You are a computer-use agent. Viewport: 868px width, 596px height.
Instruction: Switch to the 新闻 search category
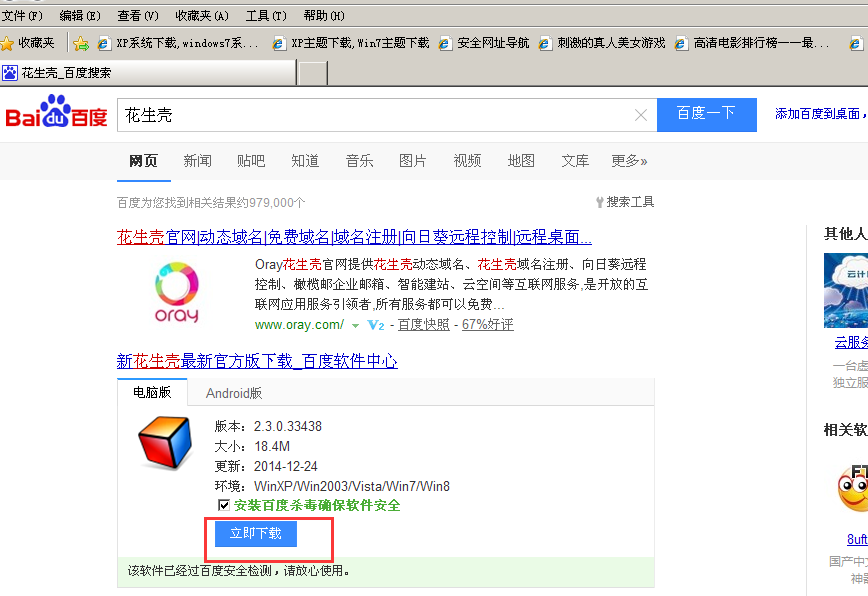tap(198, 161)
